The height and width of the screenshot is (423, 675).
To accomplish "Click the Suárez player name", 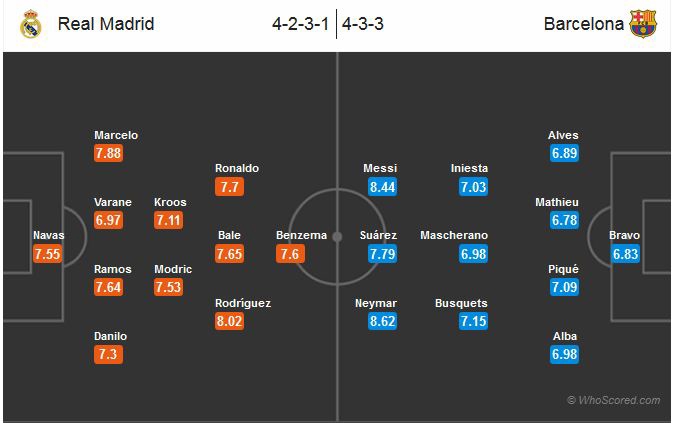I will point(378,235).
